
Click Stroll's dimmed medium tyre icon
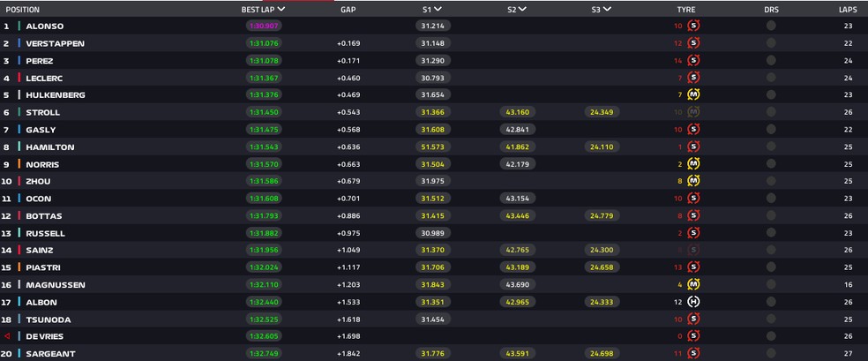tap(693, 112)
